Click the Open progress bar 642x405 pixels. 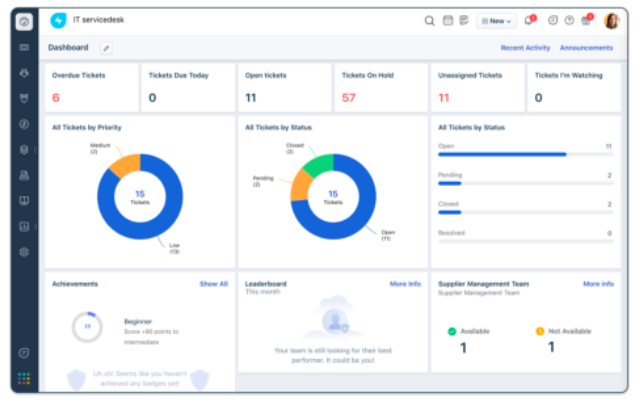pyautogui.click(x=526, y=154)
